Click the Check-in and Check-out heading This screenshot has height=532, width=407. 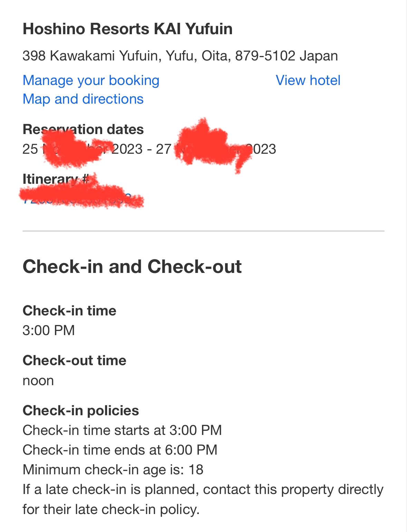[x=132, y=266]
